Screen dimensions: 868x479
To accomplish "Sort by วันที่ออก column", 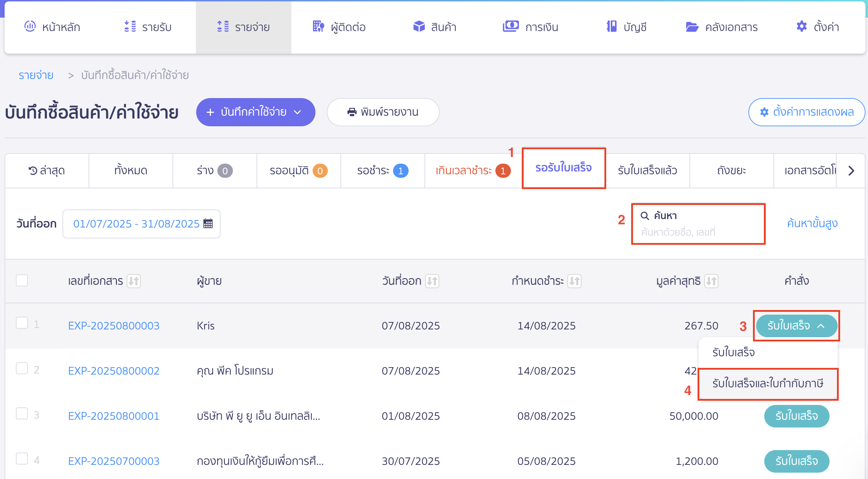I will tap(432, 281).
